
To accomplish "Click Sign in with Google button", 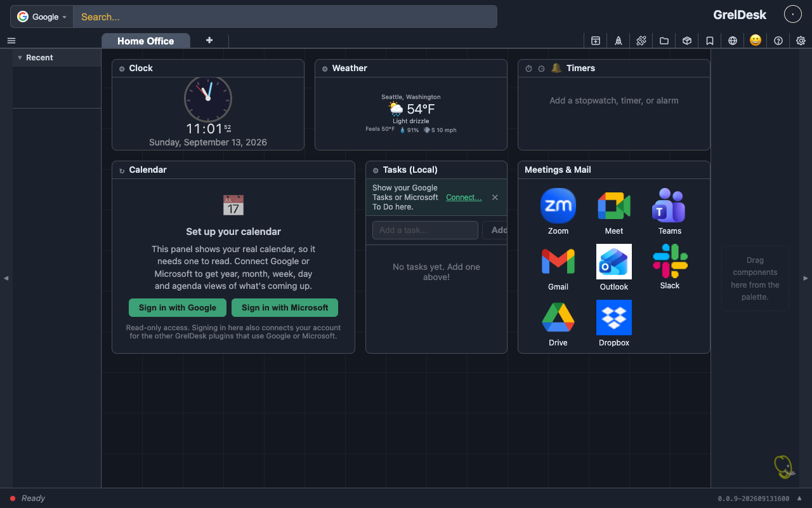I will point(178,307).
